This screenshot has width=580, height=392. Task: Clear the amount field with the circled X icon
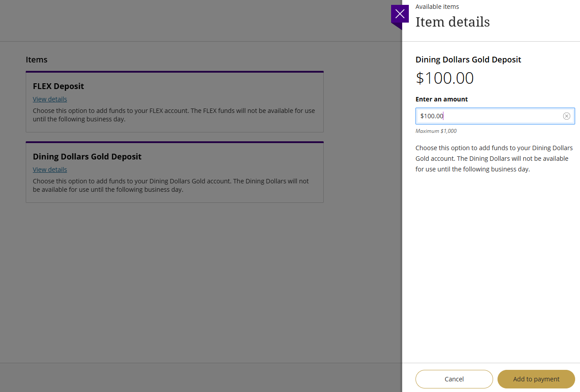(x=566, y=116)
